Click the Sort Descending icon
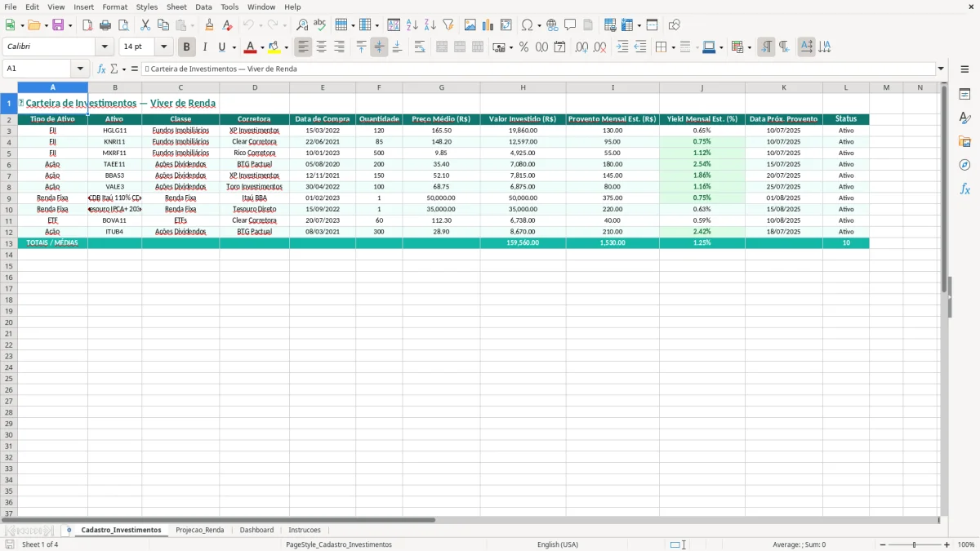Viewport: 980px width, 551px height. (x=430, y=25)
